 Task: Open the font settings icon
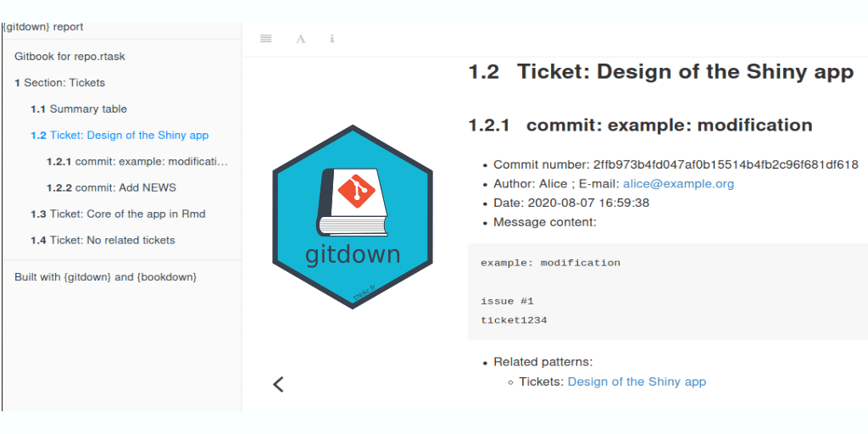[301, 39]
